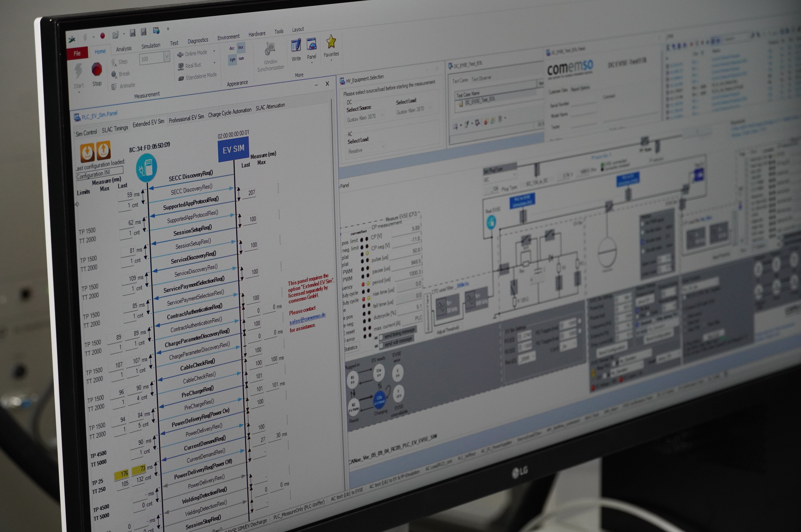Click the sales@comemso.de email link

click(x=307, y=319)
